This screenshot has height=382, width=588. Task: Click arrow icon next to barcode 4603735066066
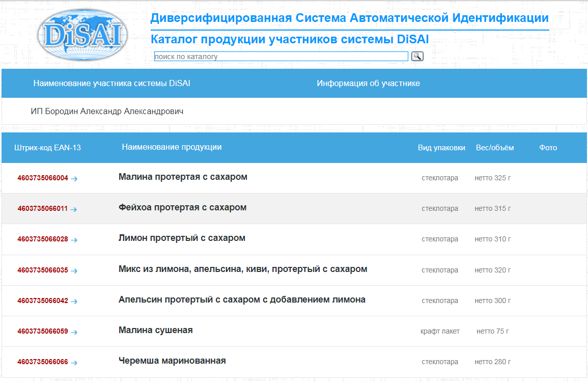pos(74,362)
